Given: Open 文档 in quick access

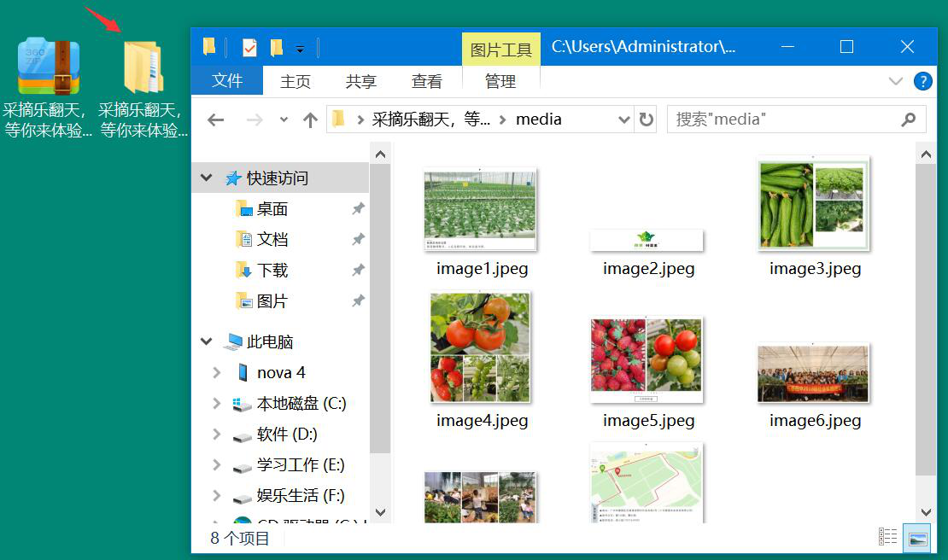Looking at the screenshot, I should 272,239.
